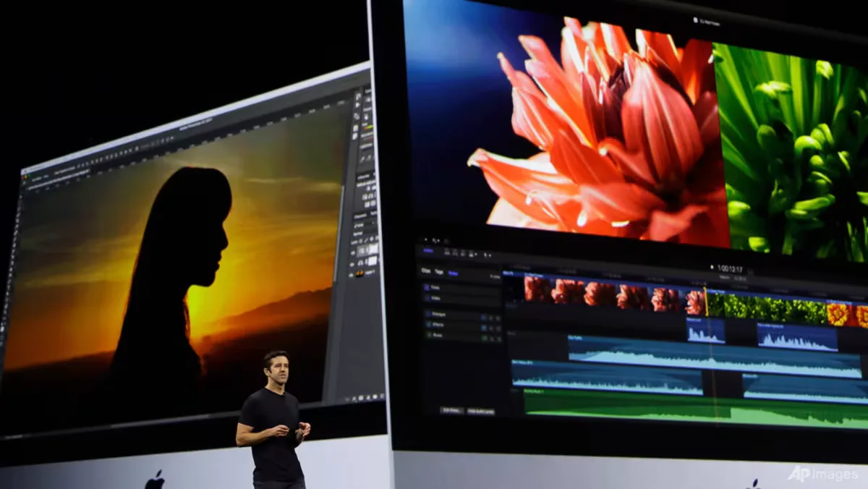Screen dimensions: 868x489
Task: Select the long light-blue dialogue audio clip
Action: (x=715, y=357)
